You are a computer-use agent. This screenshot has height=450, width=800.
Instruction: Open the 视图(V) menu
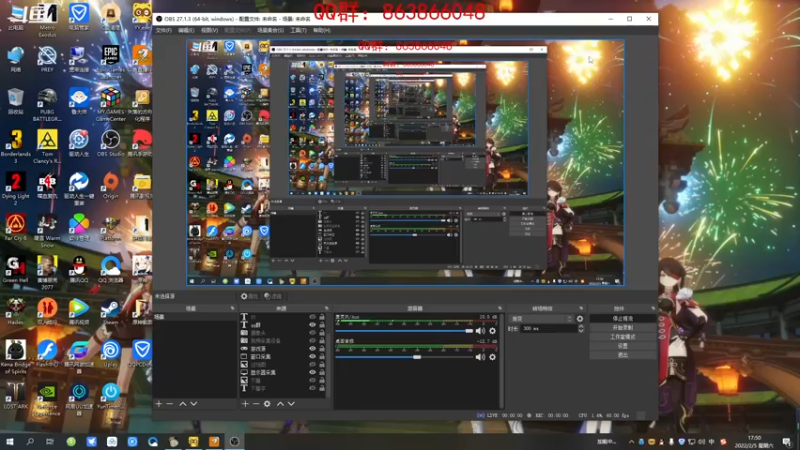[209, 31]
